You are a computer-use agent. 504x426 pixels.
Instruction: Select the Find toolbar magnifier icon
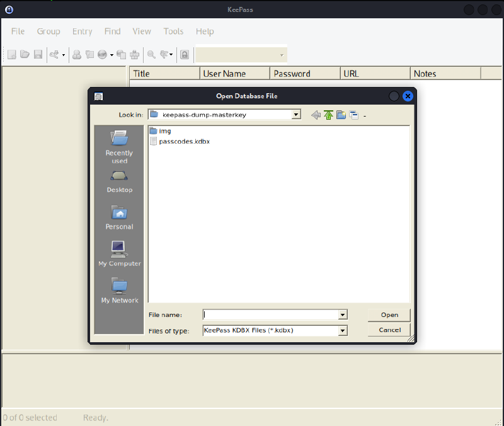(x=151, y=54)
